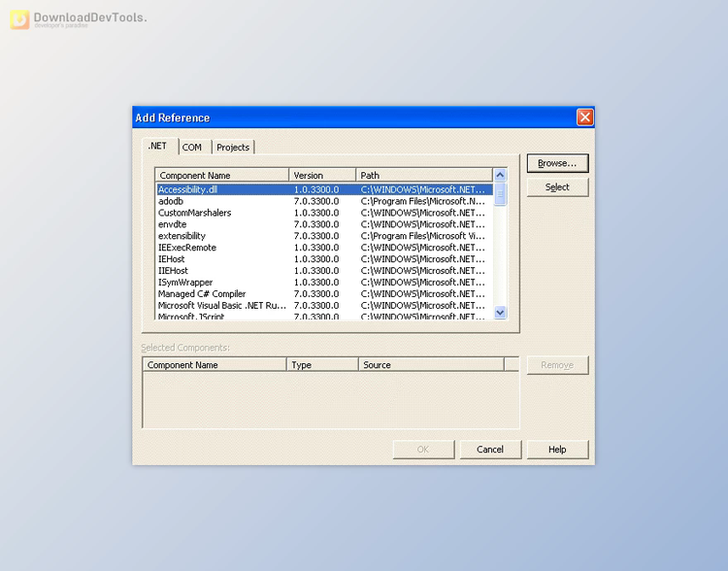The width and height of the screenshot is (728, 571).
Task: Click Component Name header in Selected Components
Action: click(215, 365)
